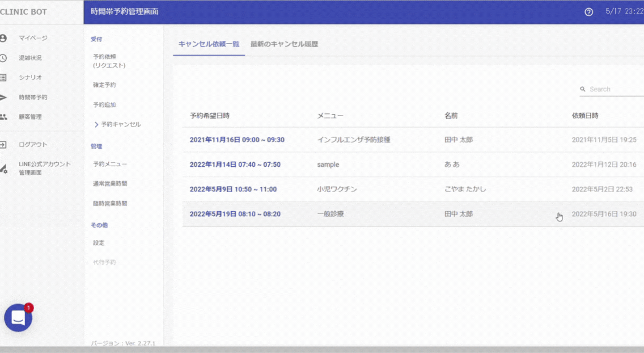
Task: Click the search magnifier icon
Action: (x=583, y=89)
